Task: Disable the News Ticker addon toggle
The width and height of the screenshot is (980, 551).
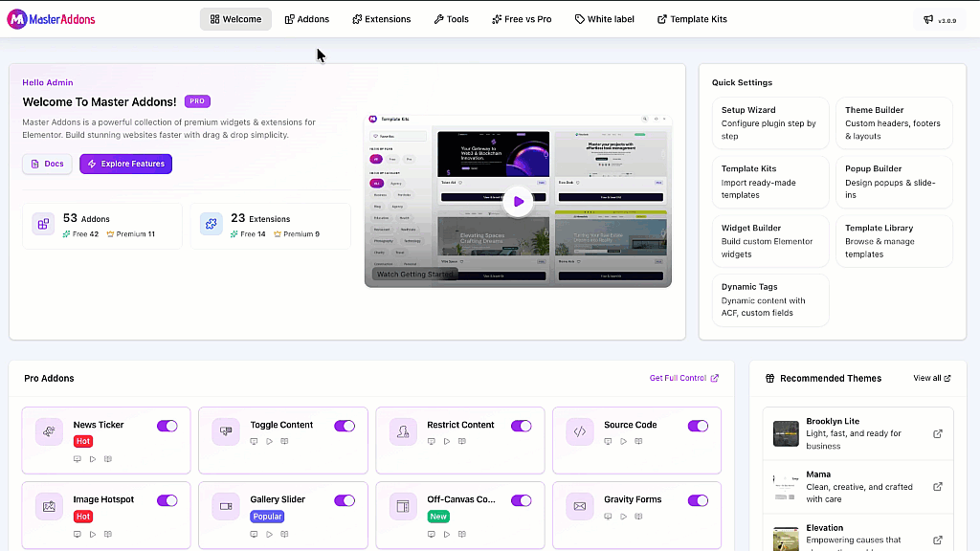Action: point(167,426)
